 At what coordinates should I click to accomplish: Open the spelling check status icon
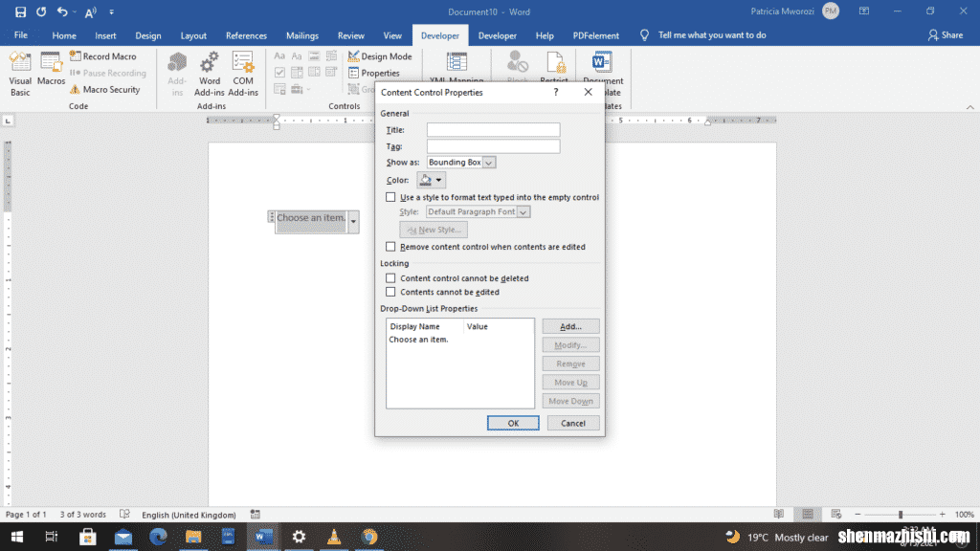(125, 514)
